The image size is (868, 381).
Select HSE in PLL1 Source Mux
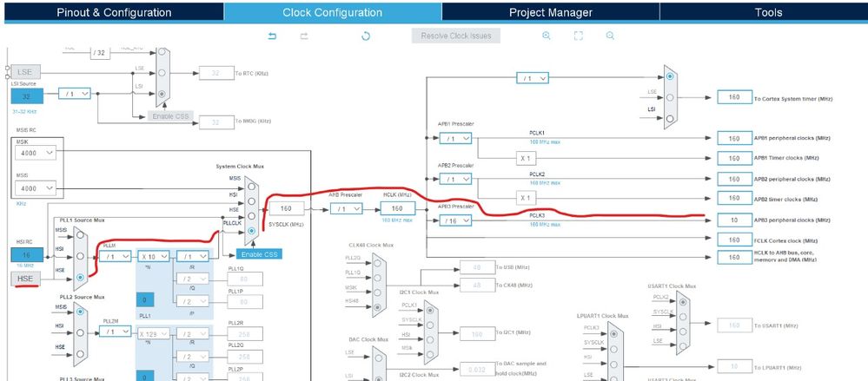(80, 277)
